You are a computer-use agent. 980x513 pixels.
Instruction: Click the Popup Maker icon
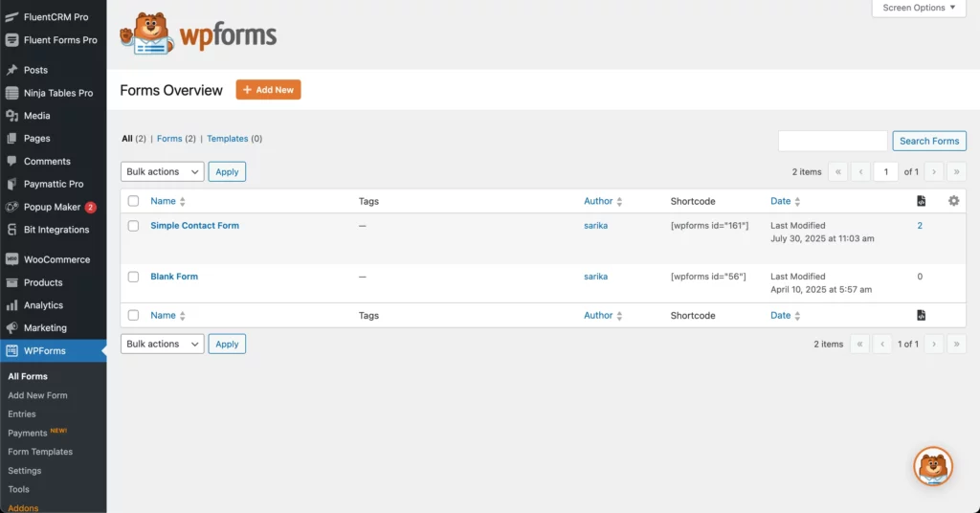pos(11,207)
